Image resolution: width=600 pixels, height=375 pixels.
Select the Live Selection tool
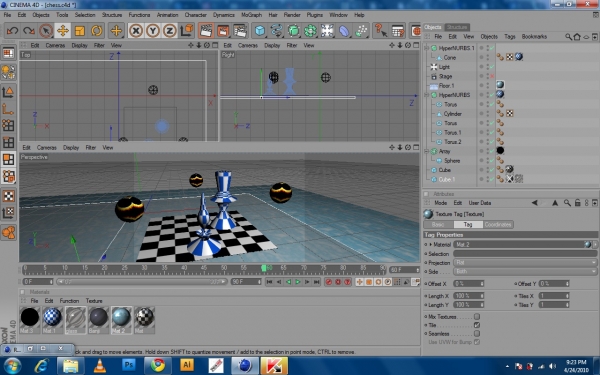click(x=46, y=31)
